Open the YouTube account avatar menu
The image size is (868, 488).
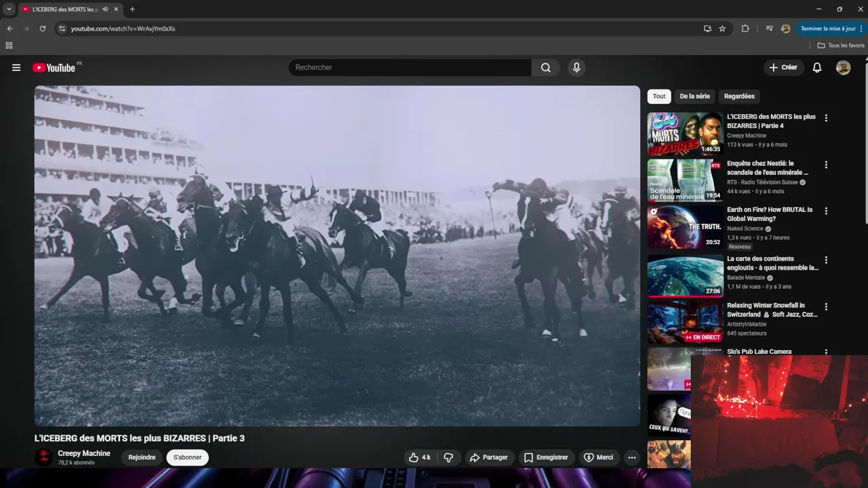tap(844, 68)
